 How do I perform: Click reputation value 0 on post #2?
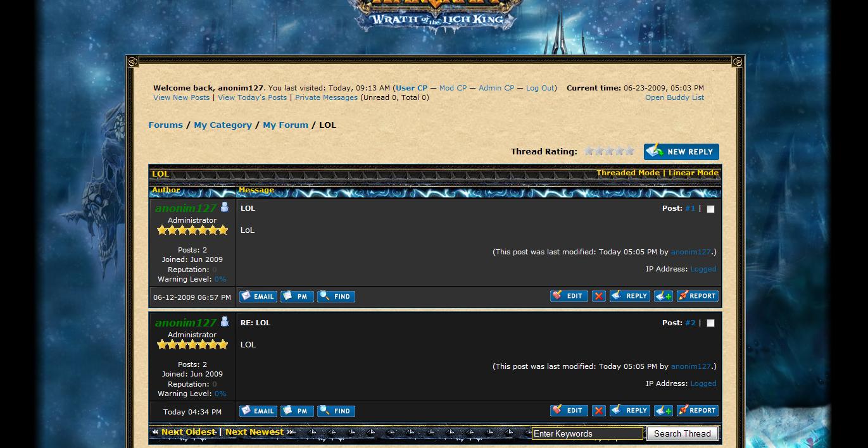pyautogui.click(x=214, y=384)
